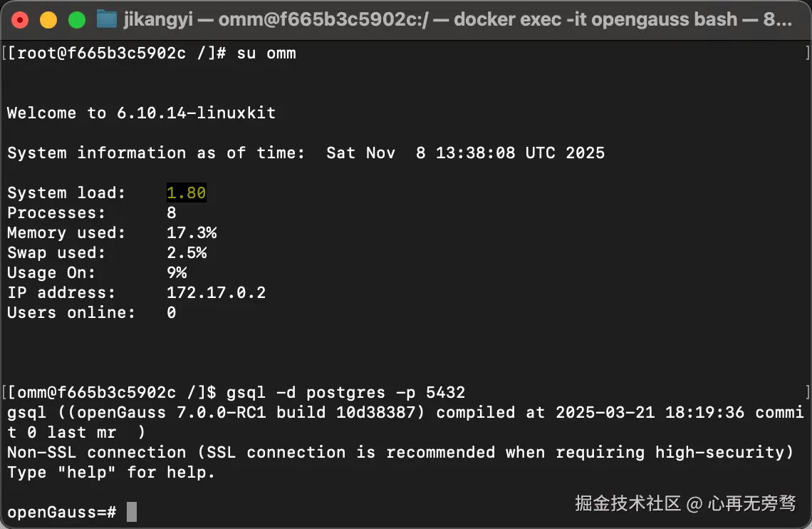Maximize the terminal using the green button
Image resolution: width=812 pixels, height=529 pixels.
tap(76, 20)
